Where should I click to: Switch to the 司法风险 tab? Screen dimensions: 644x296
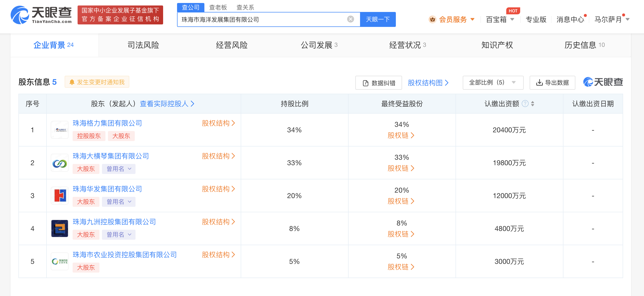(143, 45)
